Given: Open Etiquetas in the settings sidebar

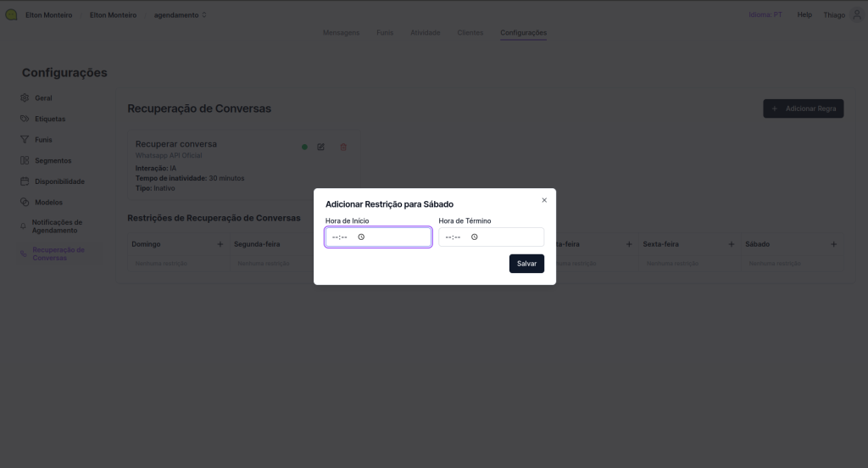Looking at the screenshot, I should [50, 119].
